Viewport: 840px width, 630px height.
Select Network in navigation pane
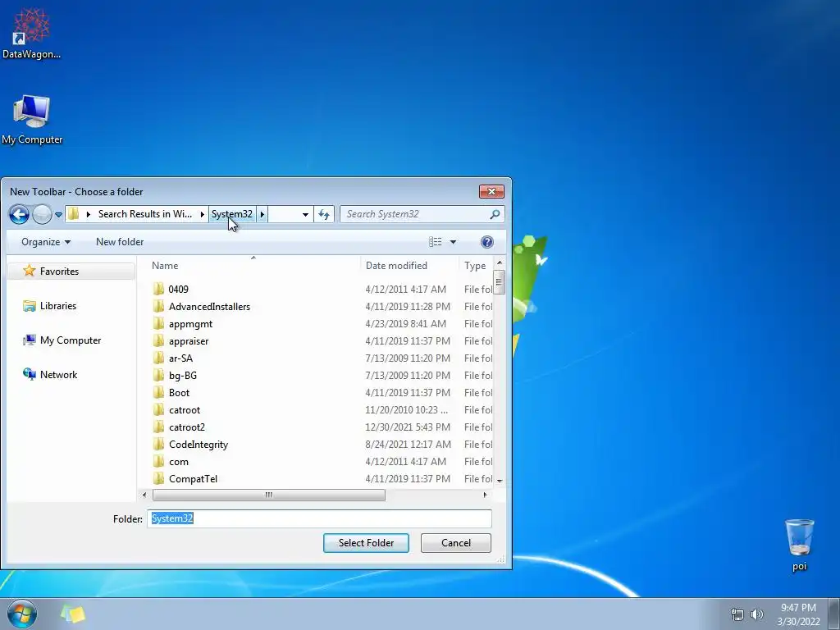tap(50, 374)
